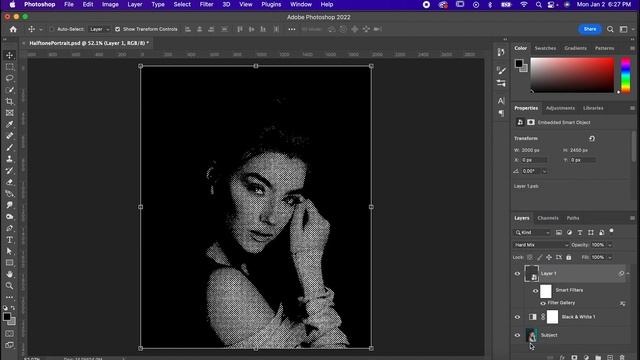Click more options ellipsis in options bar
This screenshot has height=360, width=640.
291,29
